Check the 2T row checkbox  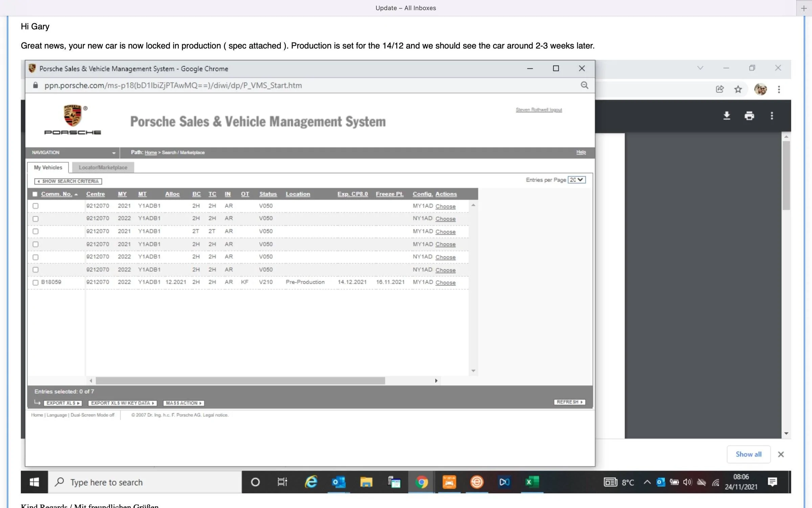pyautogui.click(x=36, y=231)
